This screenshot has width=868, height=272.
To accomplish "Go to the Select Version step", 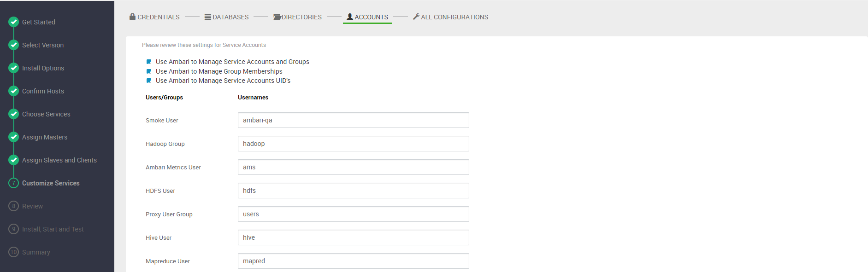I will point(43,45).
